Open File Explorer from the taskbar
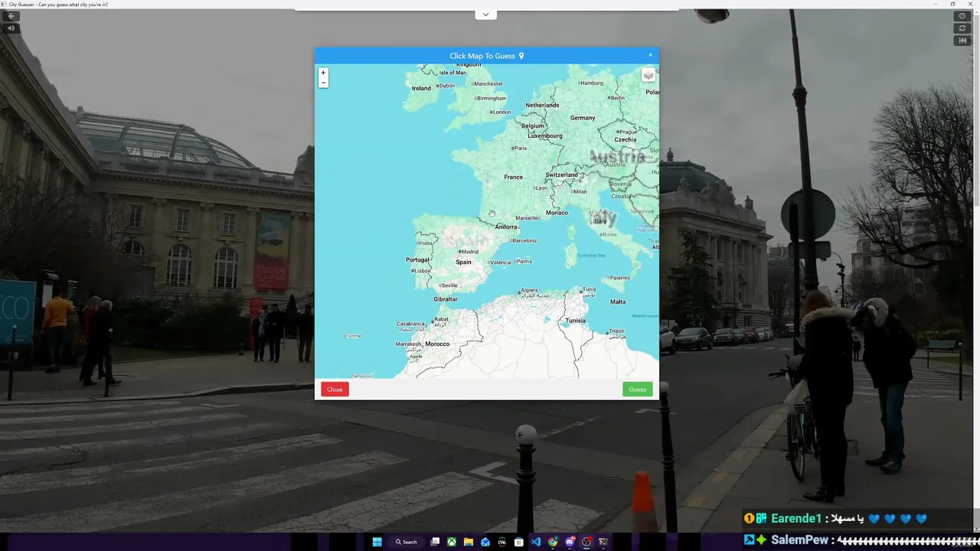Image resolution: width=980 pixels, height=551 pixels. tap(469, 542)
